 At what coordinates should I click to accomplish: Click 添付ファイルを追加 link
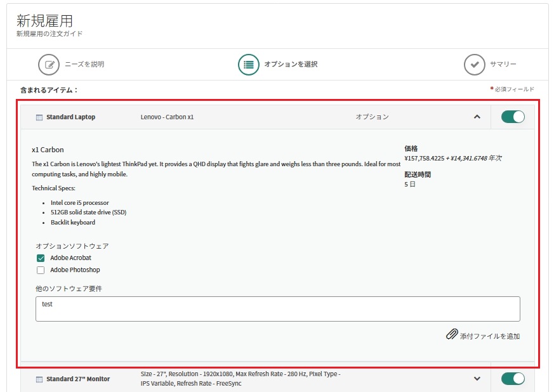[x=490, y=336]
